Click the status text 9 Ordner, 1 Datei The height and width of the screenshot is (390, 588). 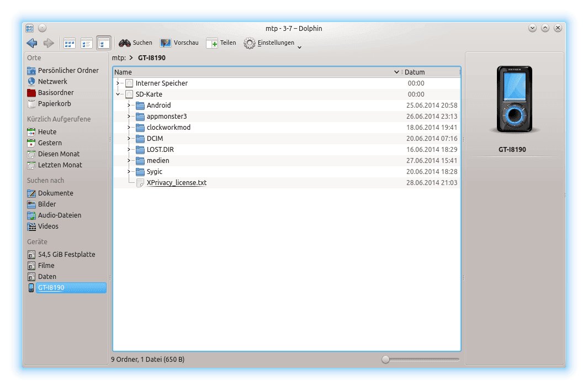coord(148,360)
